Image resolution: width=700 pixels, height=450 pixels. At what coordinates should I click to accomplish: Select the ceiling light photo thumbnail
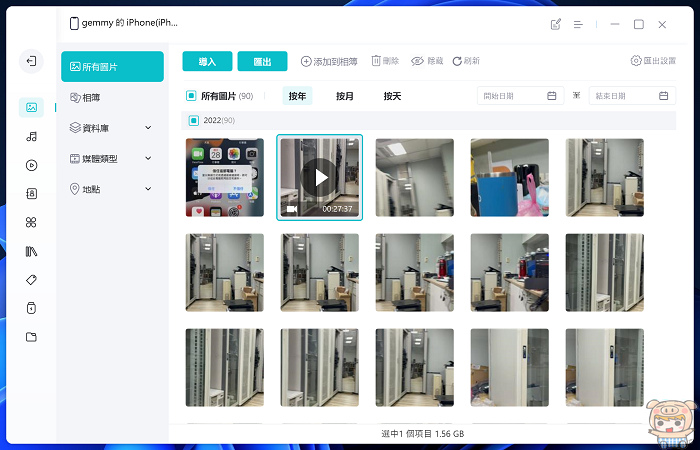[x=415, y=177]
